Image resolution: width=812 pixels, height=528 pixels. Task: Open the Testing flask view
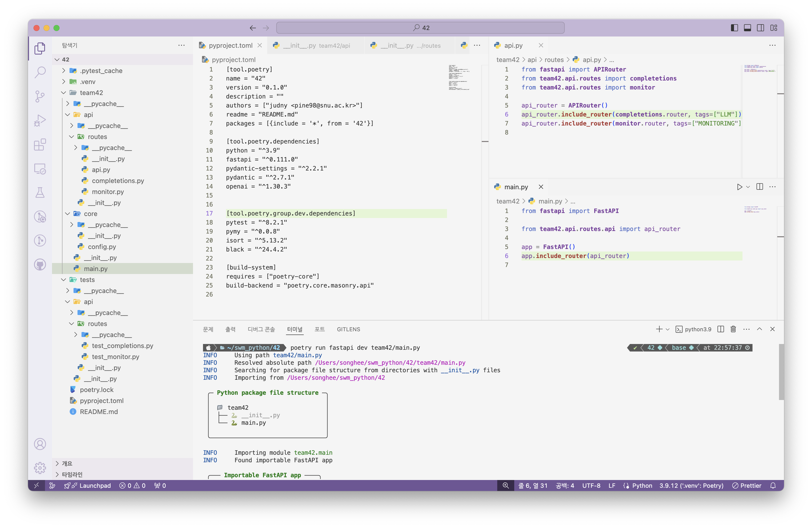[40, 192]
